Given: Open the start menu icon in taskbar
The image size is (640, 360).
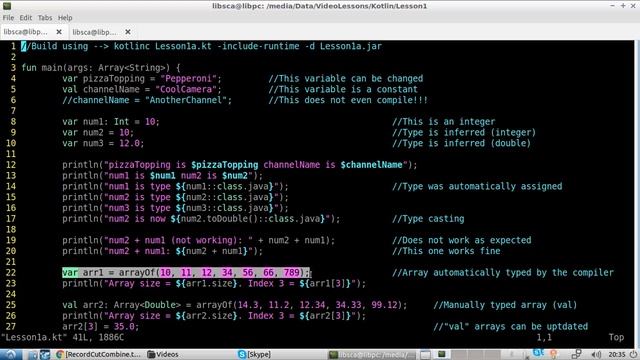Looking at the screenshot, I should pyautogui.click(x=11, y=354).
